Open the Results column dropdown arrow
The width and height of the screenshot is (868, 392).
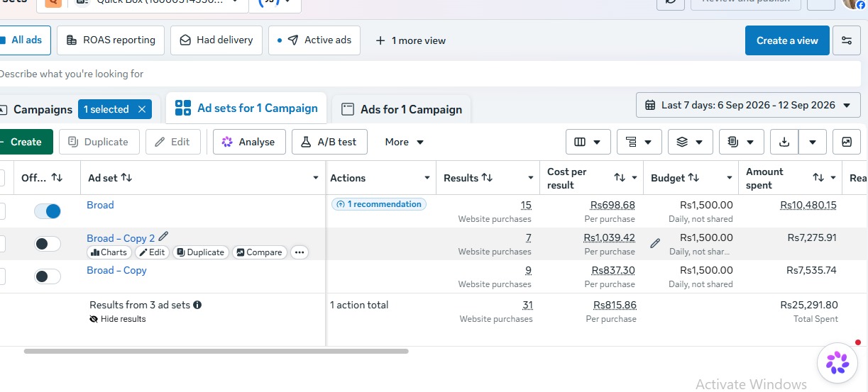[x=531, y=178]
